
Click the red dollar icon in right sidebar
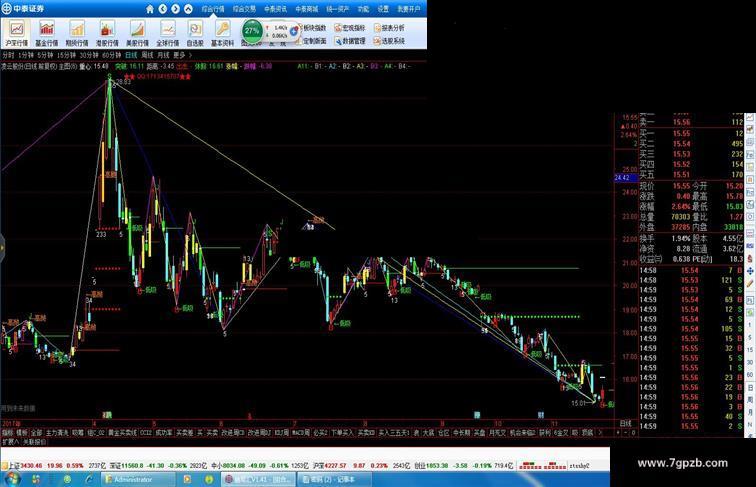tap(750, 259)
